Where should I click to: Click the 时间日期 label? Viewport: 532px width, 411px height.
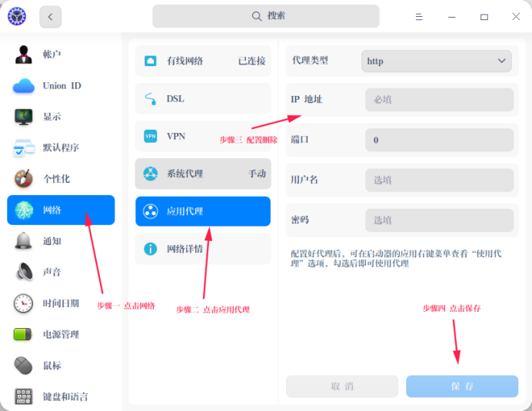point(61,303)
